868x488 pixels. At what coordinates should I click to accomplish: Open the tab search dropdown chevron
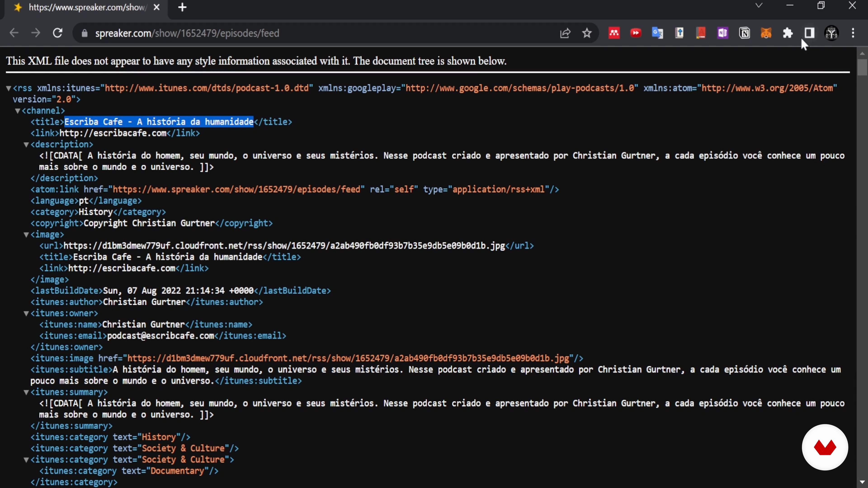click(759, 5)
